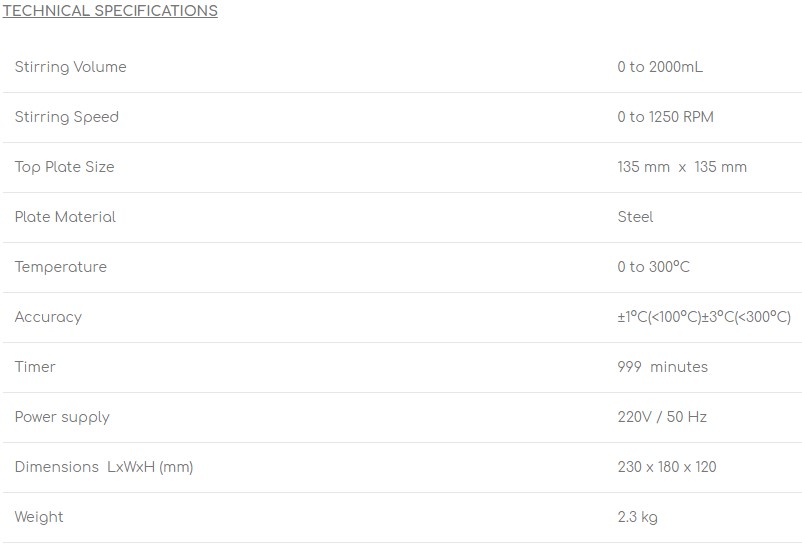Select the Top Plate Size label

pyautogui.click(x=64, y=167)
